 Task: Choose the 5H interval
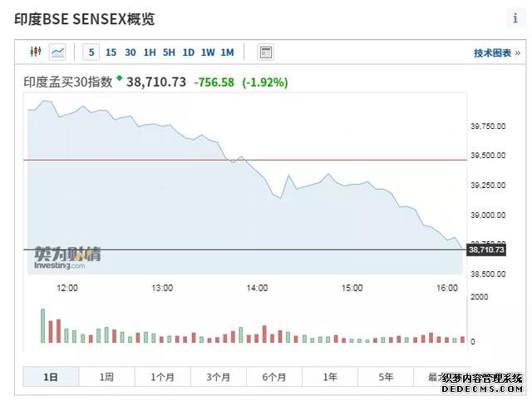coord(169,52)
